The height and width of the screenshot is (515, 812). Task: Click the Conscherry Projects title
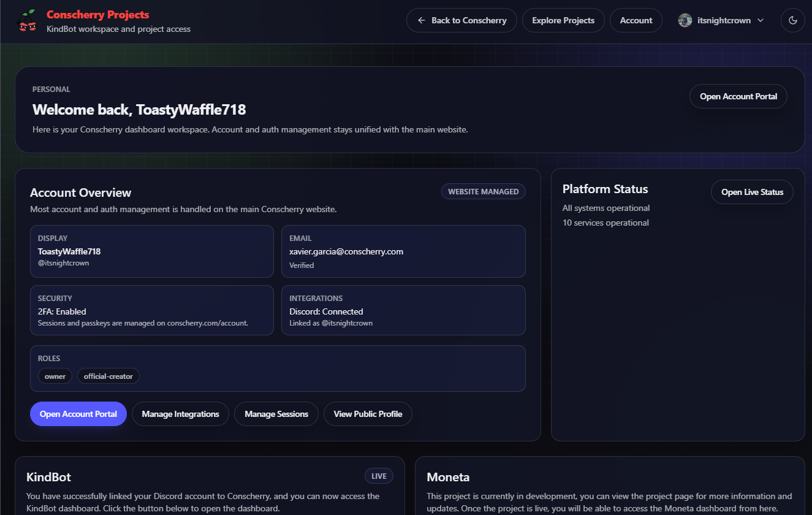(98, 15)
